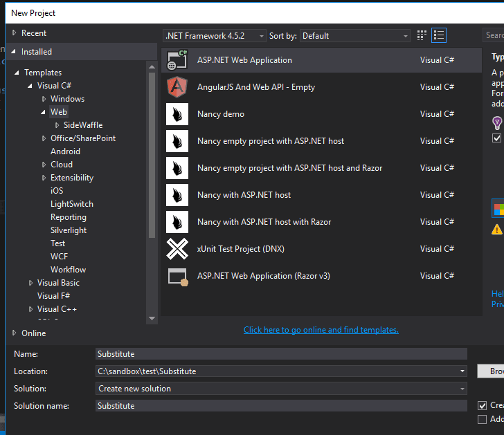Expand the Cloud tree node

[44, 165]
